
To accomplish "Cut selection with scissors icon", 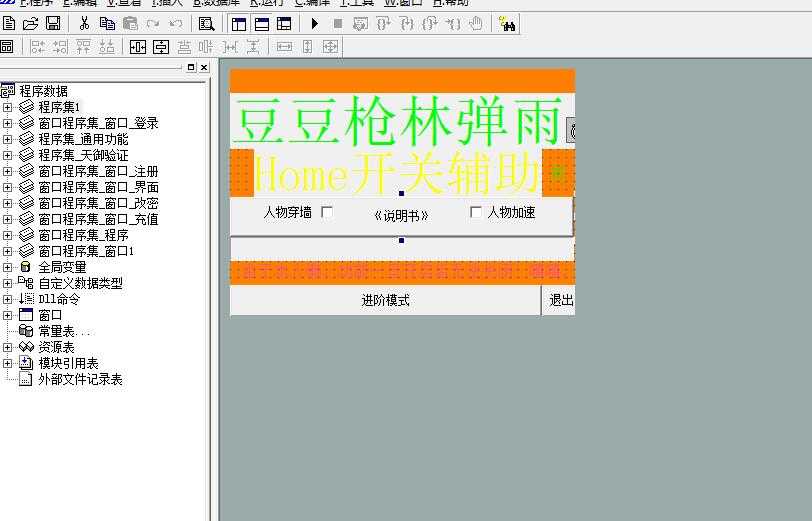I will (x=84, y=23).
